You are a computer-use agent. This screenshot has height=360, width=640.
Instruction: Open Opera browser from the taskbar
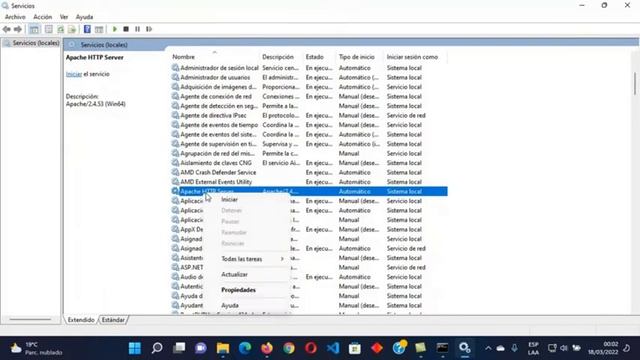tap(311, 348)
